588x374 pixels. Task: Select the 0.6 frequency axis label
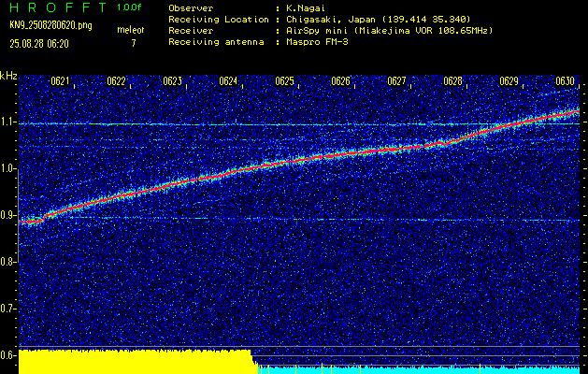click(x=7, y=355)
